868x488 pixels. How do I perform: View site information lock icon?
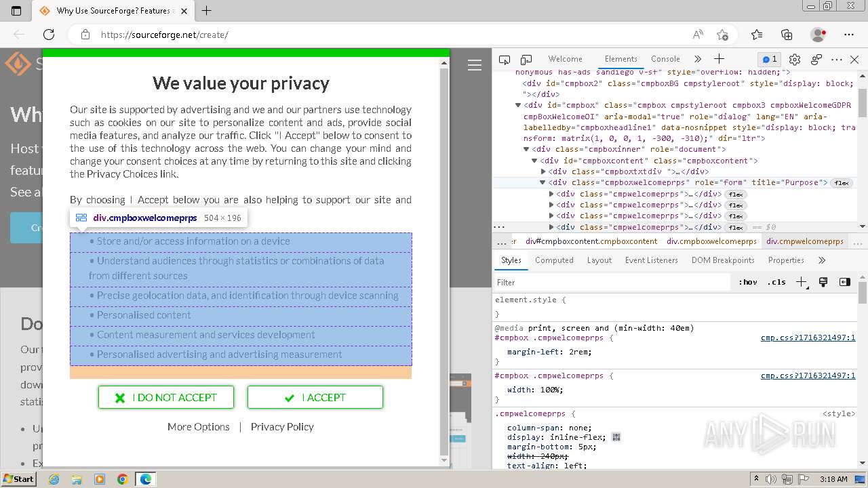(x=85, y=35)
